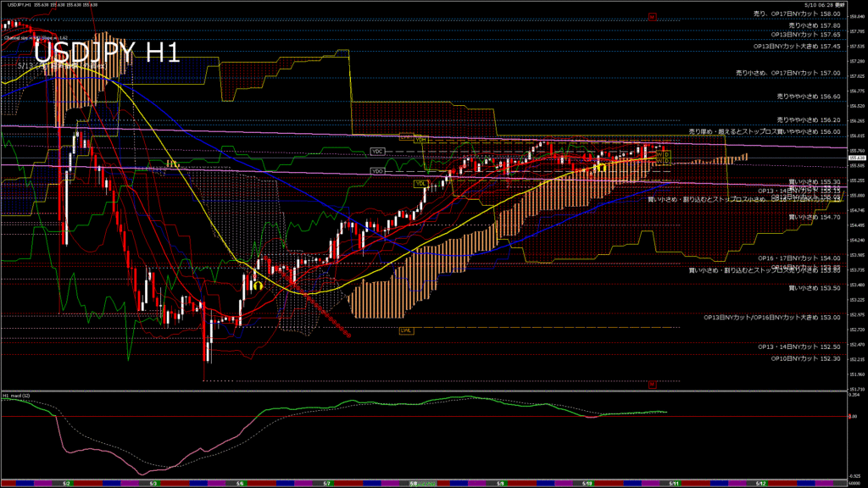
Task: Click the large USDJPY H1 title
Action: [107, 53]
